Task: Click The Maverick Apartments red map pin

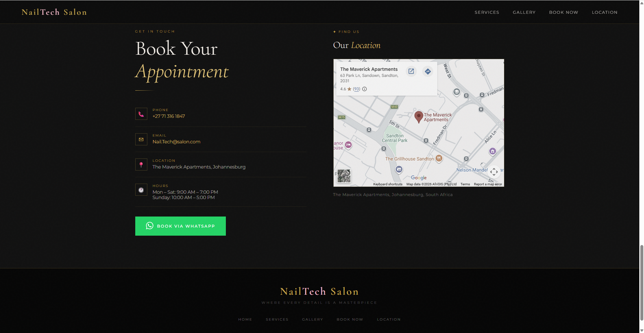Action: pos(418,117)
